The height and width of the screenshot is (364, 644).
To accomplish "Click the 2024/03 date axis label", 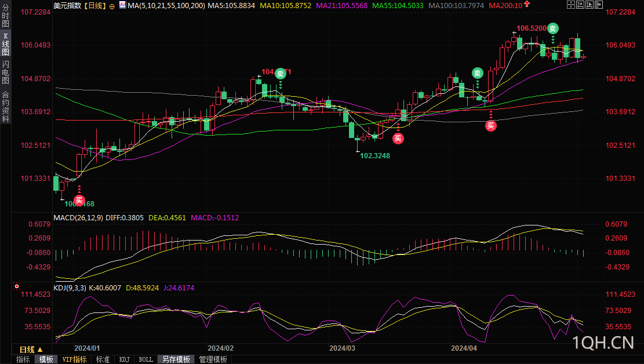I will pos(342,348).
